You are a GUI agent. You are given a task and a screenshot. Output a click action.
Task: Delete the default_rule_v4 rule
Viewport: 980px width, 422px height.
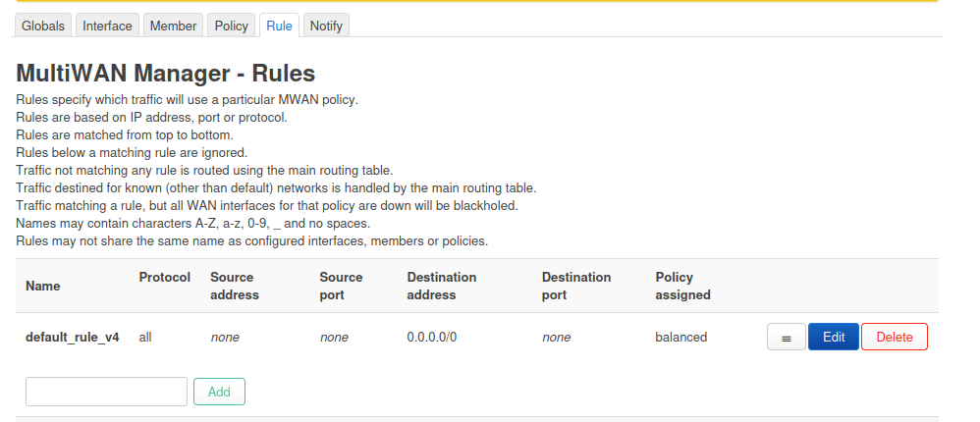(x=894, y=338)
